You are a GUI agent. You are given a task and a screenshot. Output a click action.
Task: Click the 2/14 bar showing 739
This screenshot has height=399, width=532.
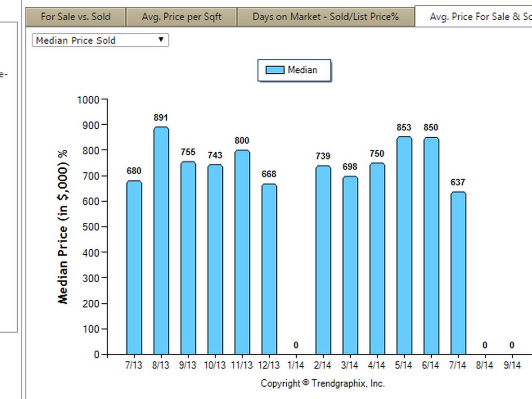coord(323,260)
